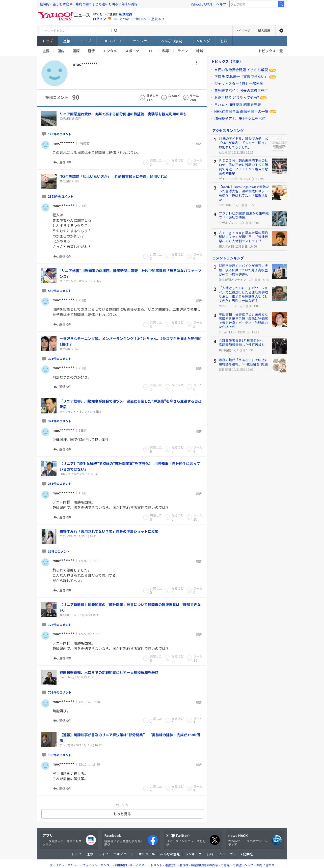This screenshot has width=324, height=868.
Task: Open トピックス一覧 link
Action: coord(271,51)
